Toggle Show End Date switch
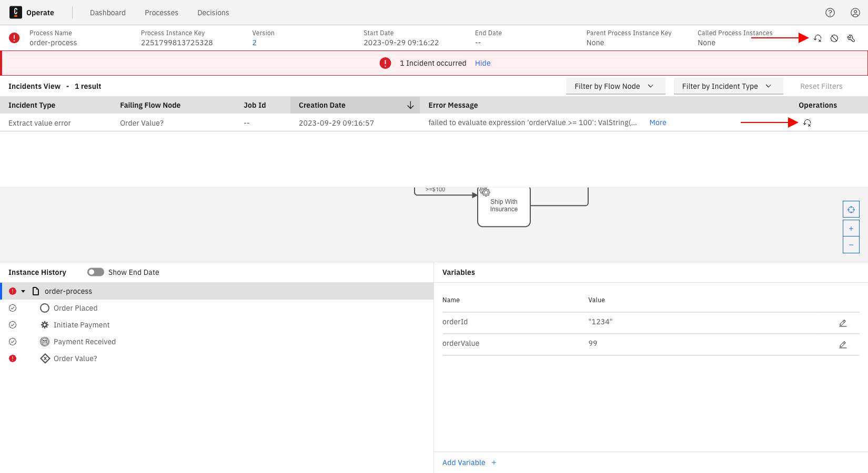This screenshot has height=473, width=868. (x=96, y=272)
